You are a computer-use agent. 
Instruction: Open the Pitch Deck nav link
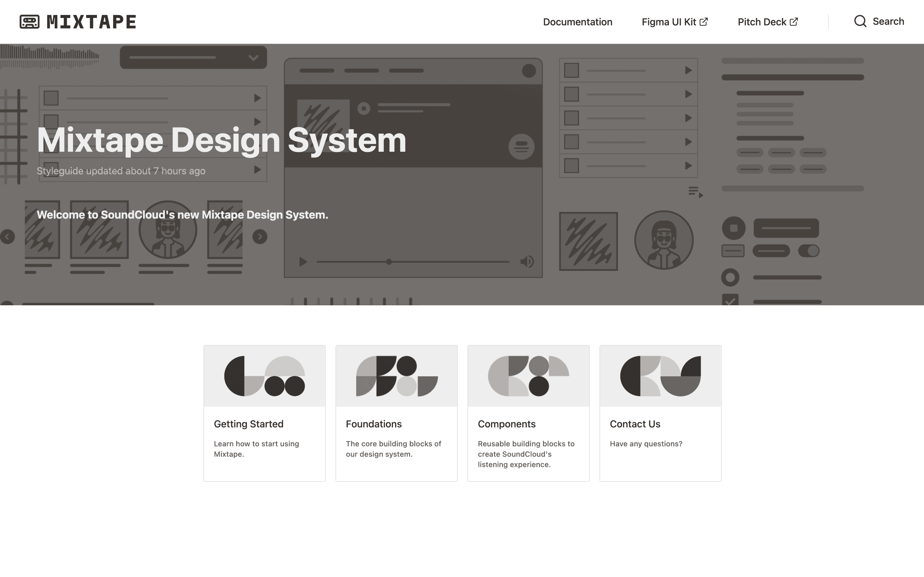[x=761, y=22]
